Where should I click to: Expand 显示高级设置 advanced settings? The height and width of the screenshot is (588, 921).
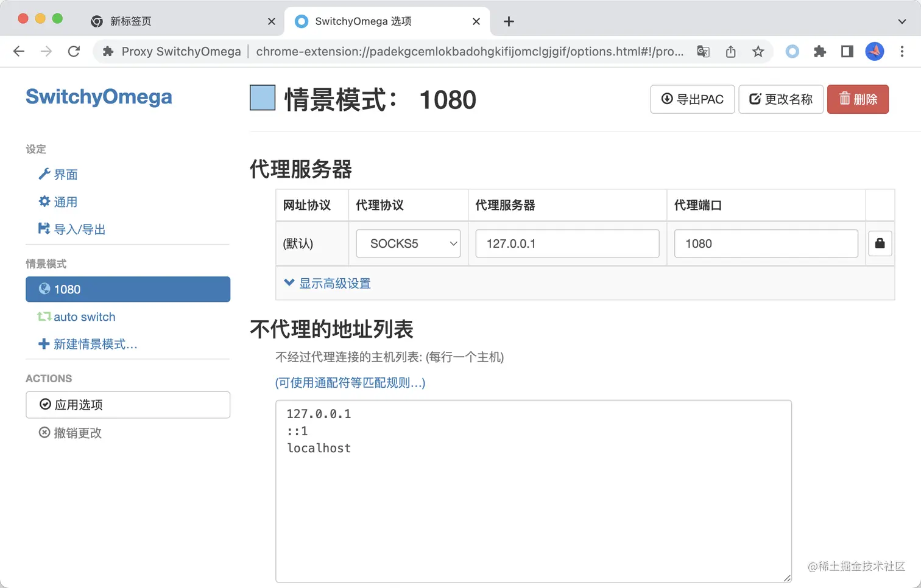(x=327, y=283)
